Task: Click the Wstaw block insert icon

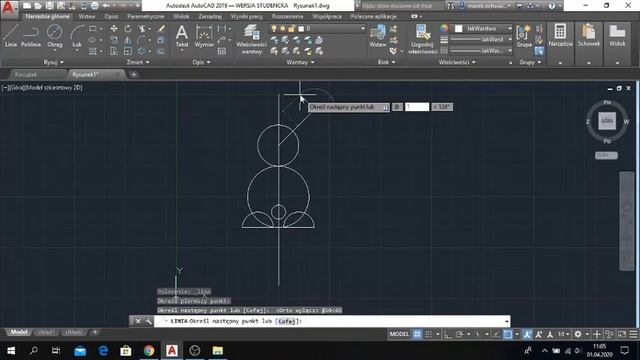Action: pyautogui.click(x=378, y=36)
